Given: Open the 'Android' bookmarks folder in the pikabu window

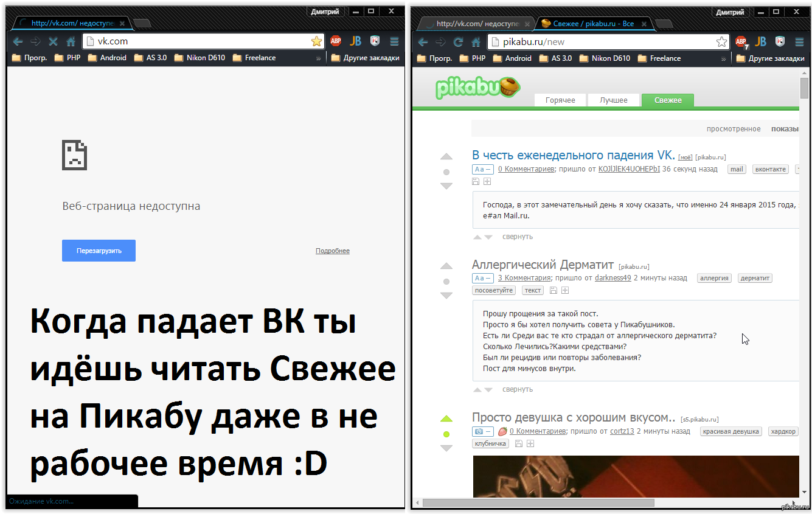Looking at the screenshot, I should [512, 58].
